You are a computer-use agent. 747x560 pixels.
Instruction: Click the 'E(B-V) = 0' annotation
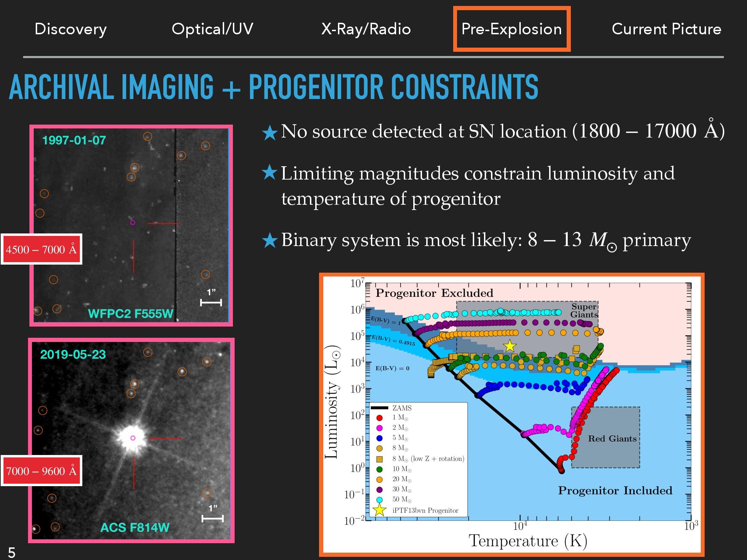coord(392,368)
